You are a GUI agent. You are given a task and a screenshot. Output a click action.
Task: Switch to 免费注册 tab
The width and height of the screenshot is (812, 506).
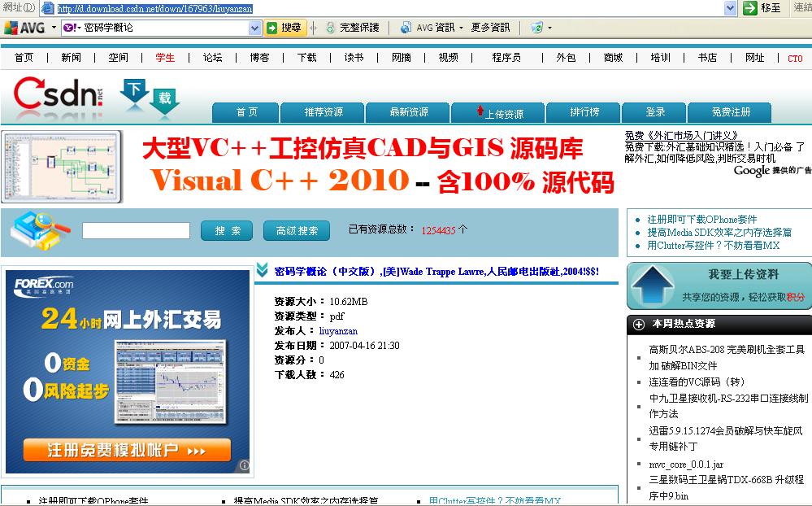(730, 112)
